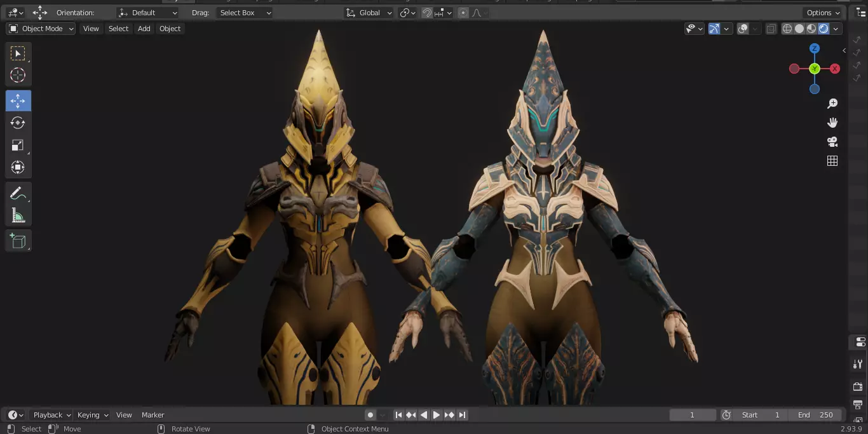Image resolution: width=868 pixels, height=434 pixels.
Task: Open the Options dropdown
Action: pos(824,13)
